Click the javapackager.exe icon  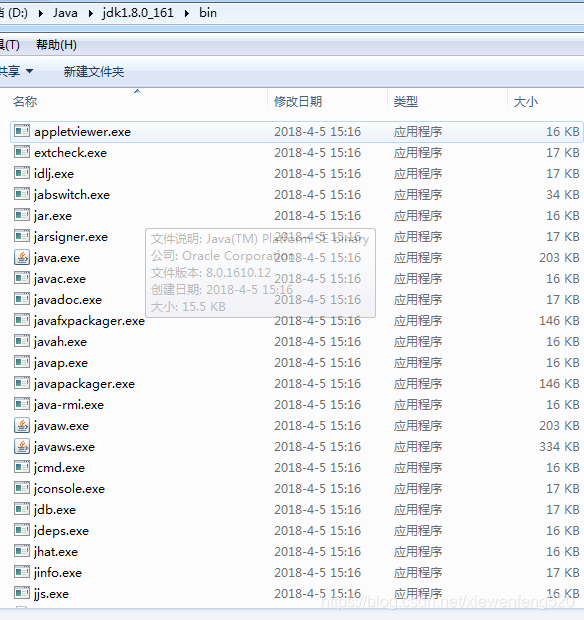tap(22, 383)
